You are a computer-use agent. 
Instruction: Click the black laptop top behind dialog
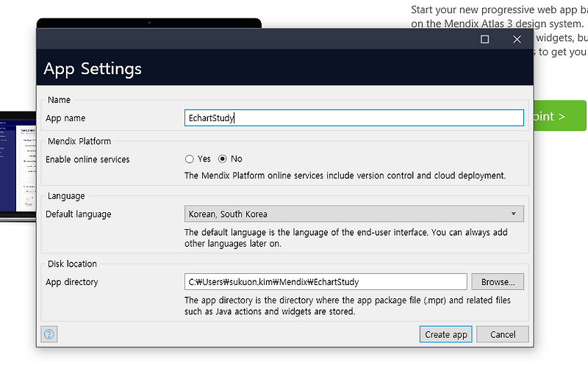[x=149, y=23]
